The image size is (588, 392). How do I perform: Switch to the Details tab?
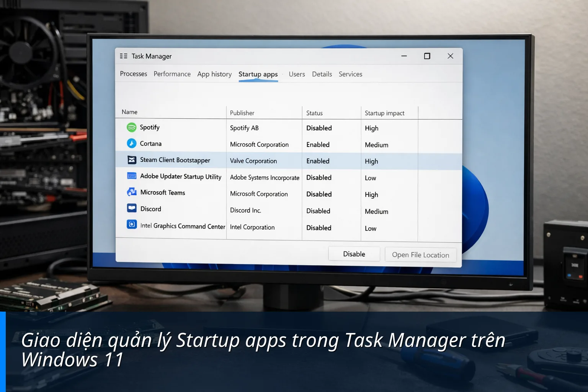coord(322,74)
